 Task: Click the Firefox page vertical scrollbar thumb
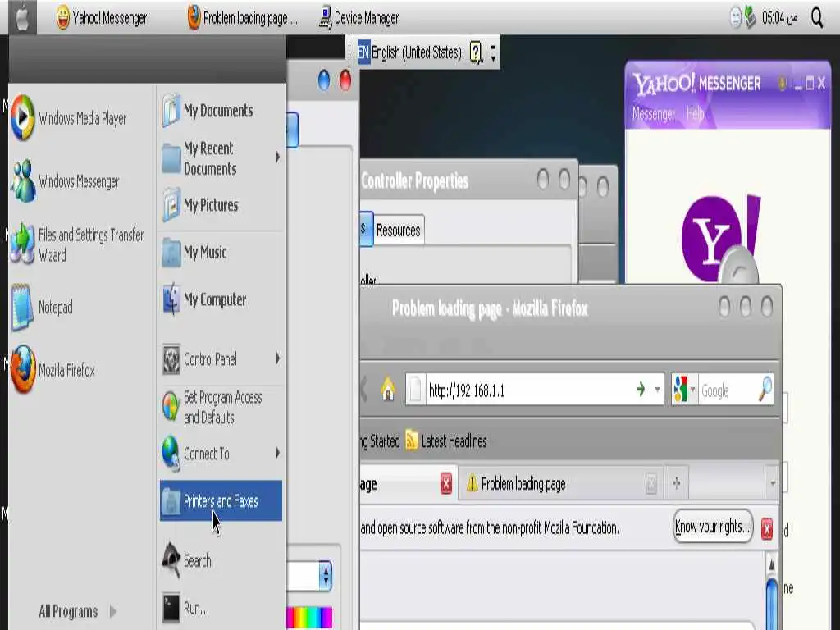[x=771, y=601]
